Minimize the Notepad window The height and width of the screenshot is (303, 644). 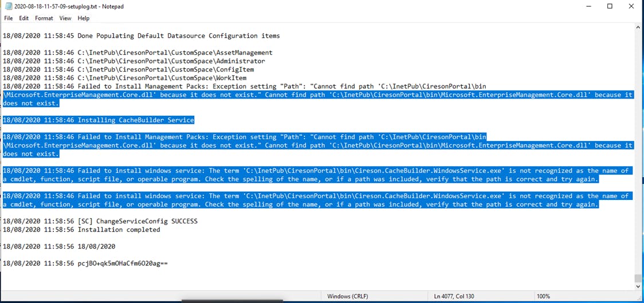pyautogui.click(x=588, y=6)
